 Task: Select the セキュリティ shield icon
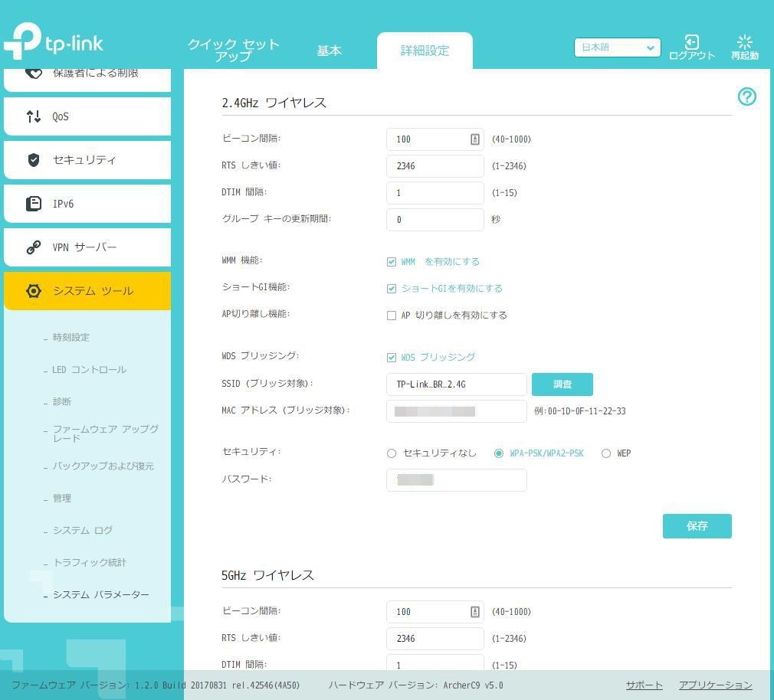[x=32, y=160]
